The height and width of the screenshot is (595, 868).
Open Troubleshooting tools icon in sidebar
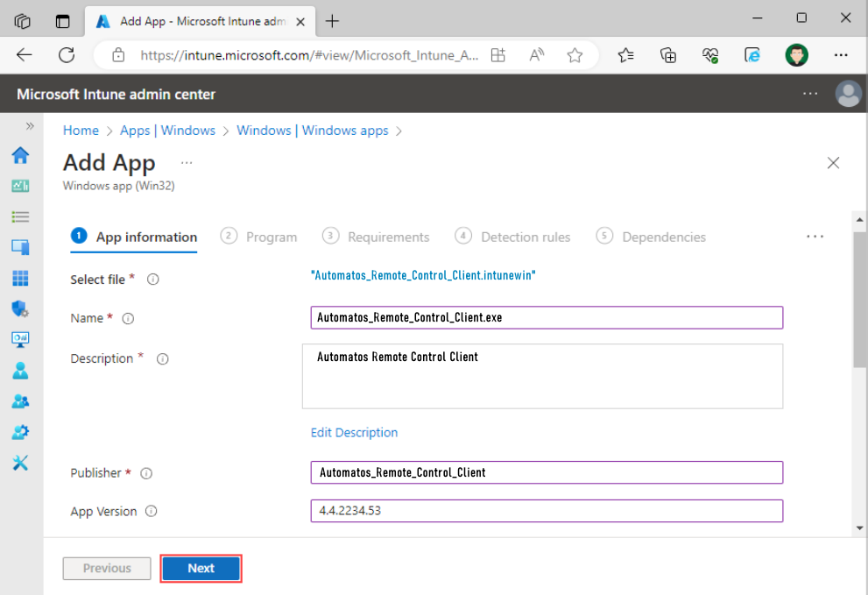coord(20,463)
